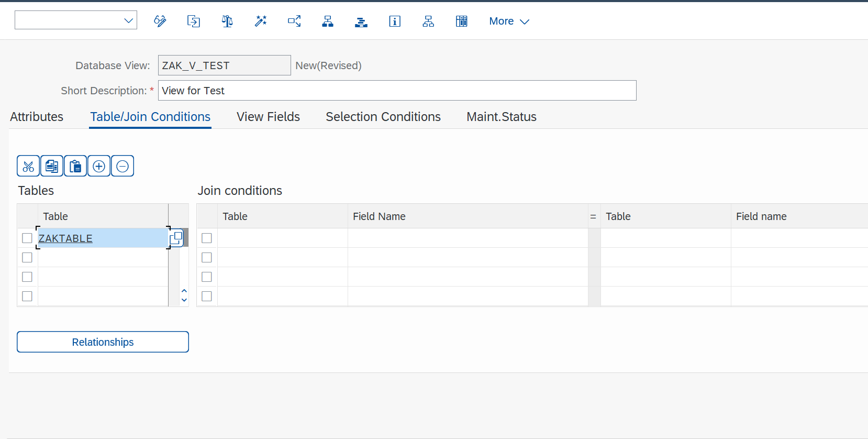Screen dimensions: 868x439
Task: Expand the More menu
Action: 509,21
